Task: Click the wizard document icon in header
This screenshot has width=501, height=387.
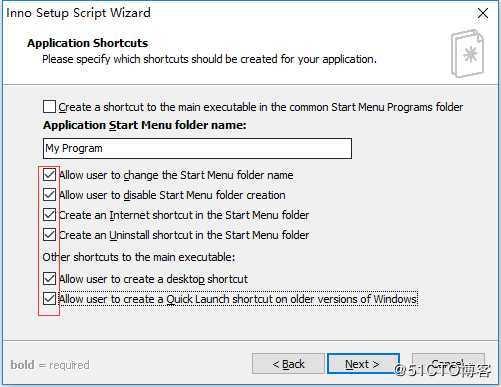Action: click(467, 53)
